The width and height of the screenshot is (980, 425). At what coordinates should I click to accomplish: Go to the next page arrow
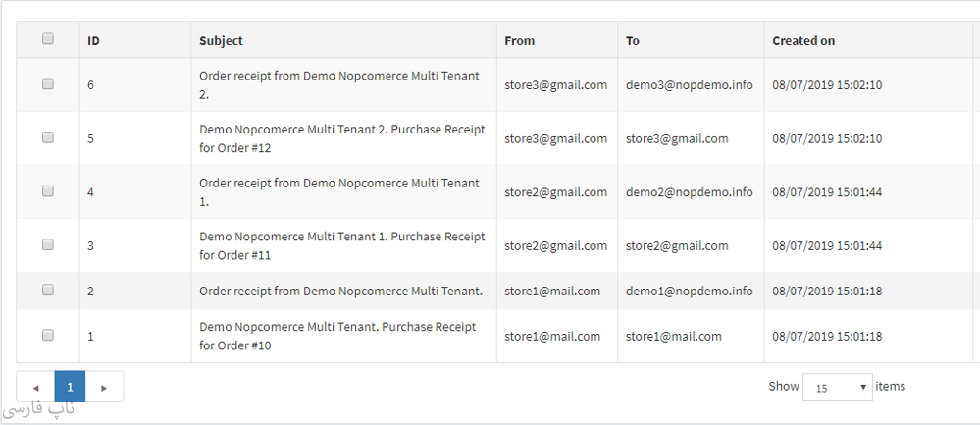click(x=104, y=387)
